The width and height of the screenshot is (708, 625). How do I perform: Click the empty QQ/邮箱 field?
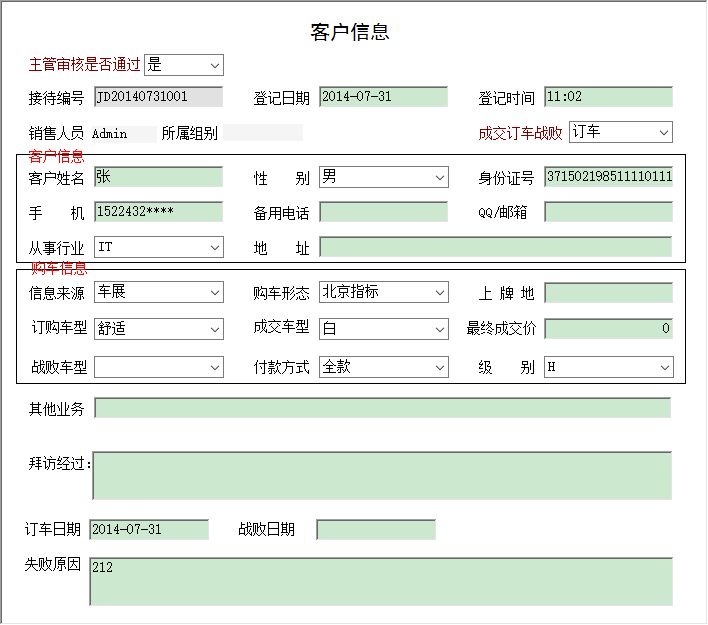click(608, 211)
